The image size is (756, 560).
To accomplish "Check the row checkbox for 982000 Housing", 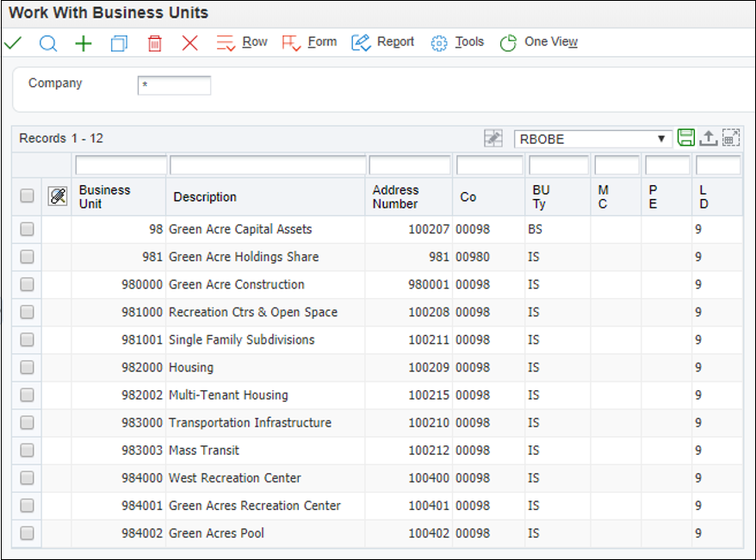I will 26,368.
